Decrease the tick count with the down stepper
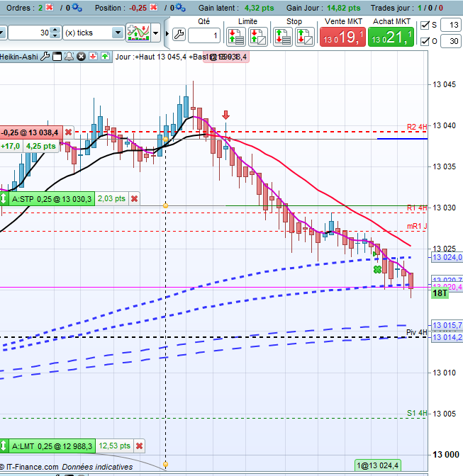Image resolution: width=463 pixels, height=476 pixels. 55,36
